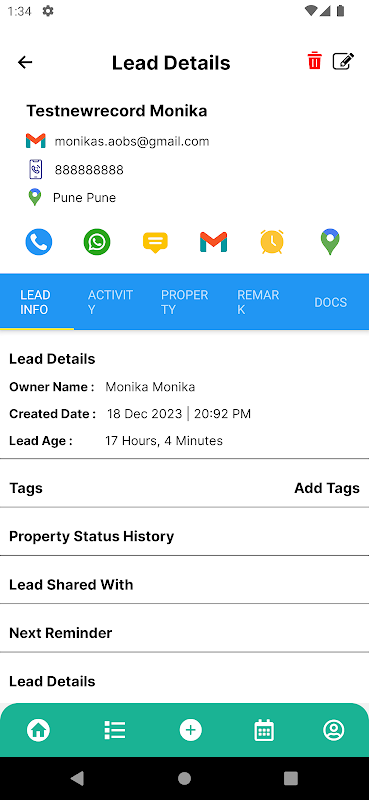Viewport: 369px width, 800px height.
Task: Compose email via Gmail action icon
Action: click(x=213, y=242)
